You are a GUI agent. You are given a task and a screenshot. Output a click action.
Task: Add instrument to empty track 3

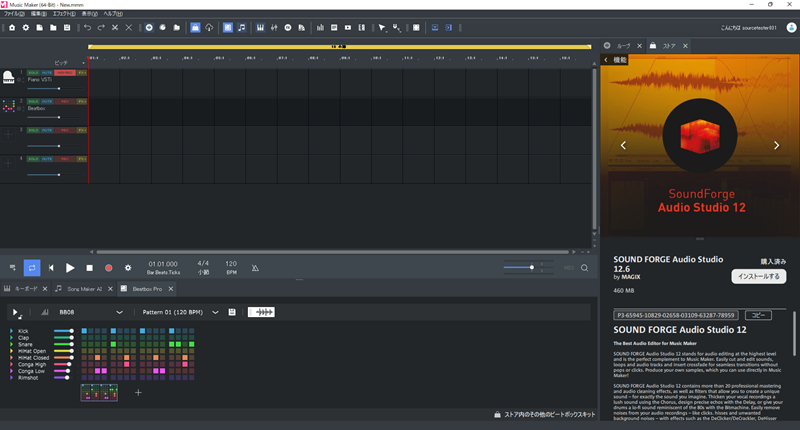(x=8, y=134)
